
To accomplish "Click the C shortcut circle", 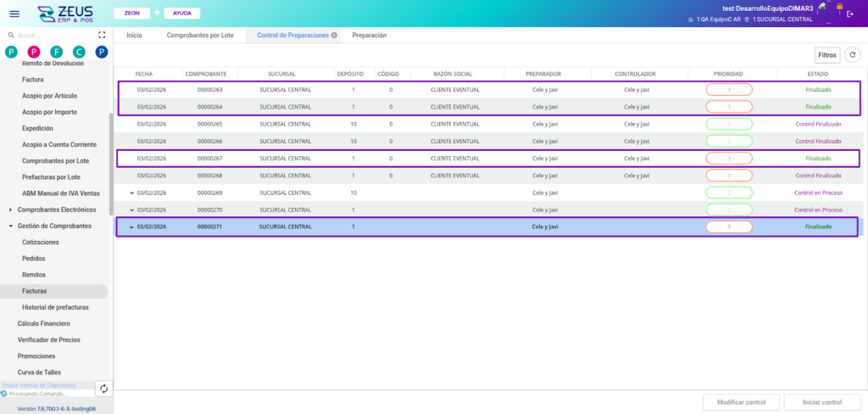I will (79, 53).
